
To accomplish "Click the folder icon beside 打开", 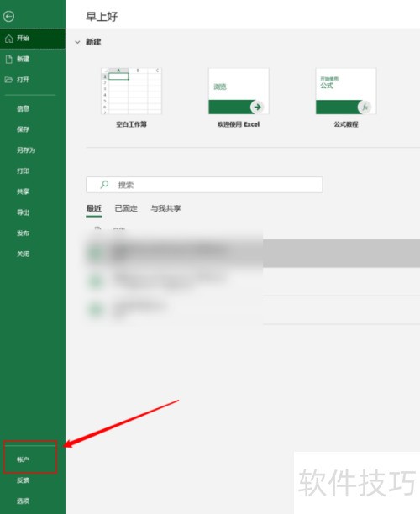I will 8,80.
